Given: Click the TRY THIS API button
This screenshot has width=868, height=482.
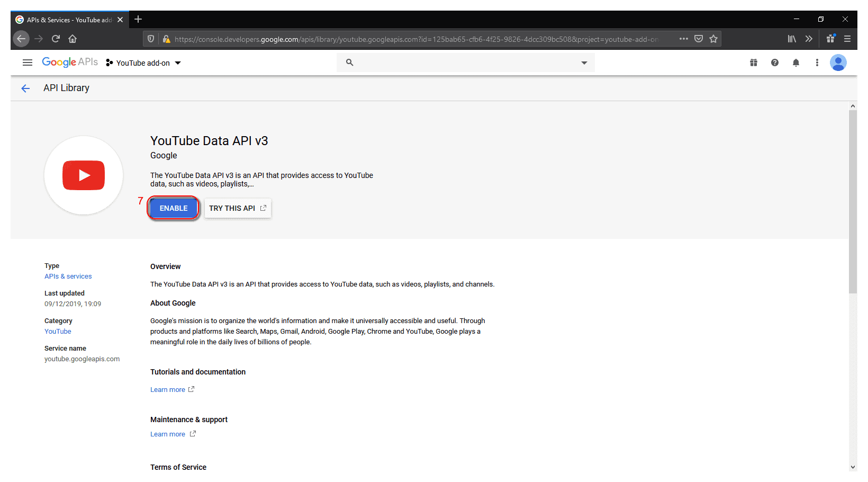Looking at the screenshot, I should pos(237,208).
